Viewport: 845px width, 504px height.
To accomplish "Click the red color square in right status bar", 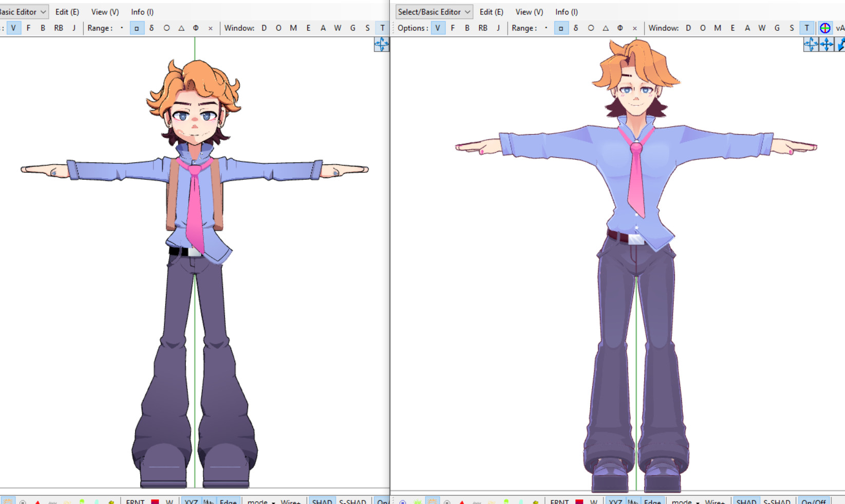I will [x=579, y=501].
